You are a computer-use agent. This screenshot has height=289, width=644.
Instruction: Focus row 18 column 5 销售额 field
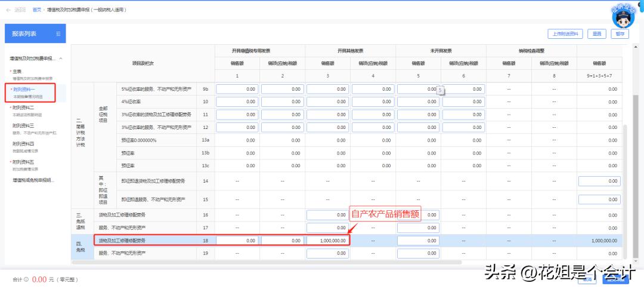click(x=418, y=241)
